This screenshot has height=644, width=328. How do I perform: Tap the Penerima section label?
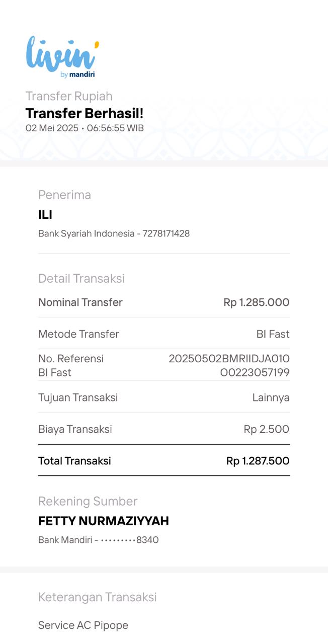(64, 195)
